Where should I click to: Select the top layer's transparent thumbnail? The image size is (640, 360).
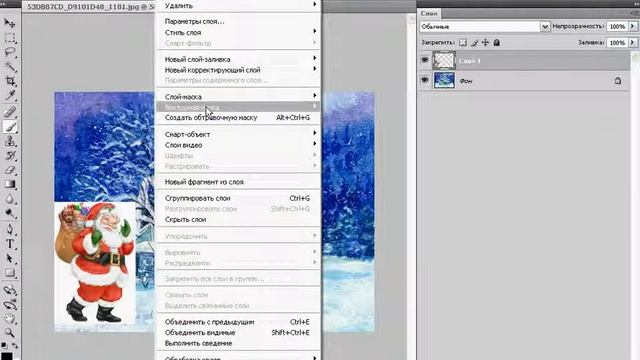tap(444, 60)
